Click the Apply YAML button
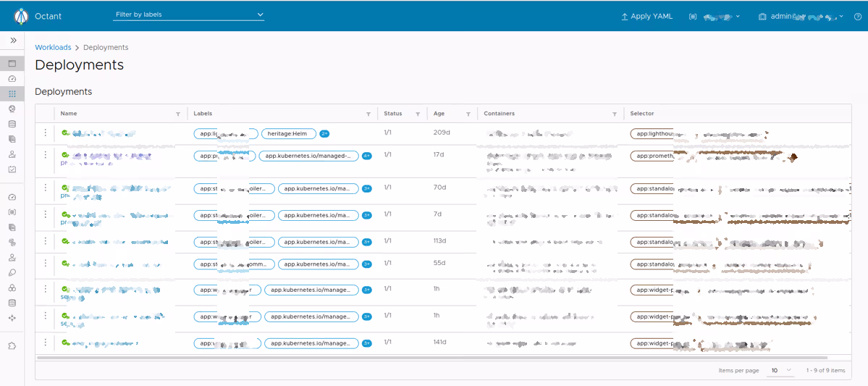 [646, 16]
